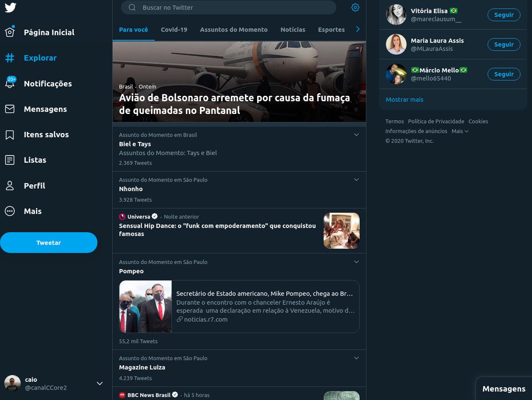The image size is (532, 400).
Task: Follow Márcio Mello with Seguir button
Action: 504,74
